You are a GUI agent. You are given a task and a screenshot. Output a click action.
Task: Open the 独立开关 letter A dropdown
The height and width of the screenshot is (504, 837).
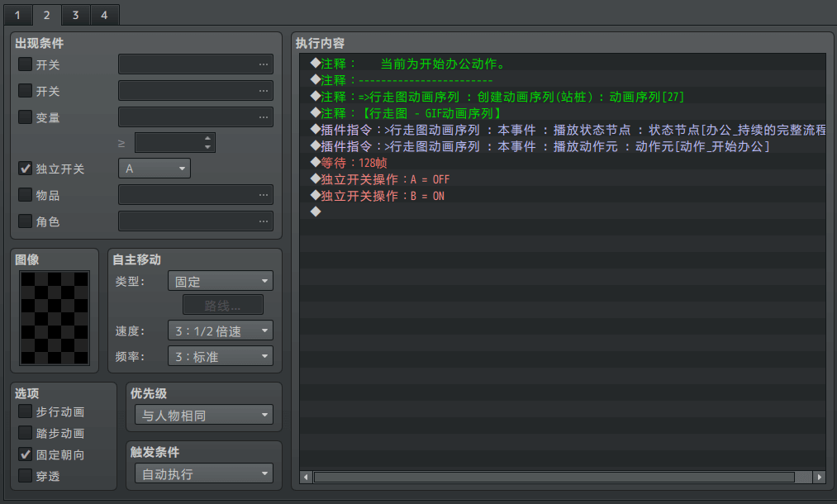[x=155, y=169]
